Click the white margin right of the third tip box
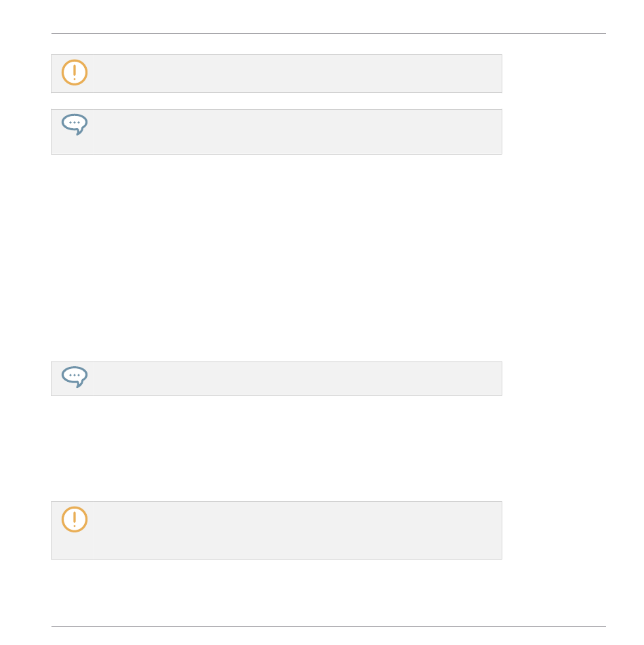 [x=555, y=379]
